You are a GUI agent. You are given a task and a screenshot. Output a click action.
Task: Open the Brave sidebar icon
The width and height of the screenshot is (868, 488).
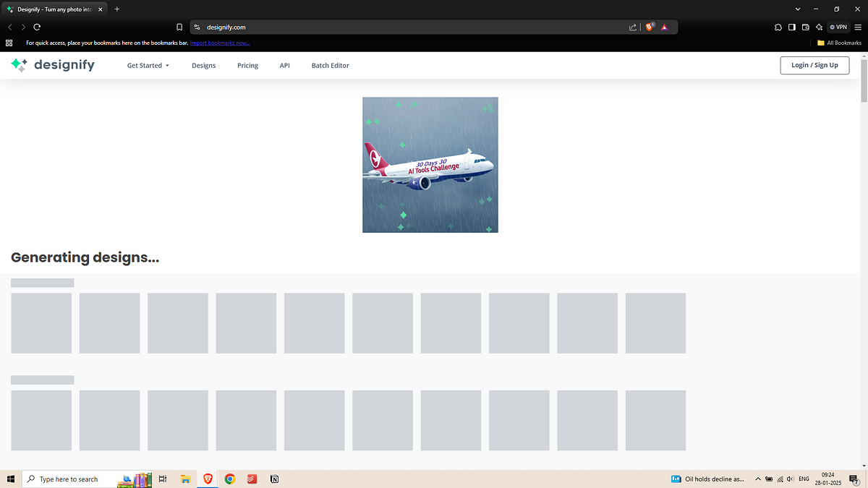point(791,27)
